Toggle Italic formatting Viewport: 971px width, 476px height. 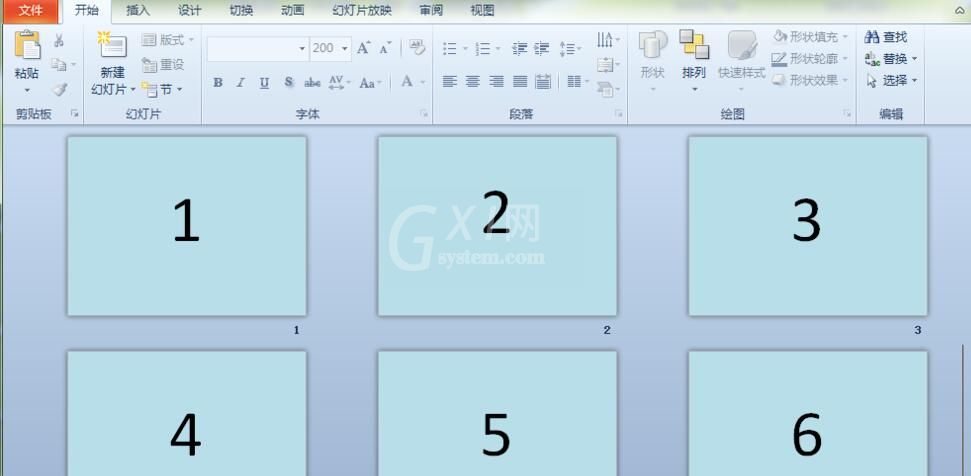[241, 82]
